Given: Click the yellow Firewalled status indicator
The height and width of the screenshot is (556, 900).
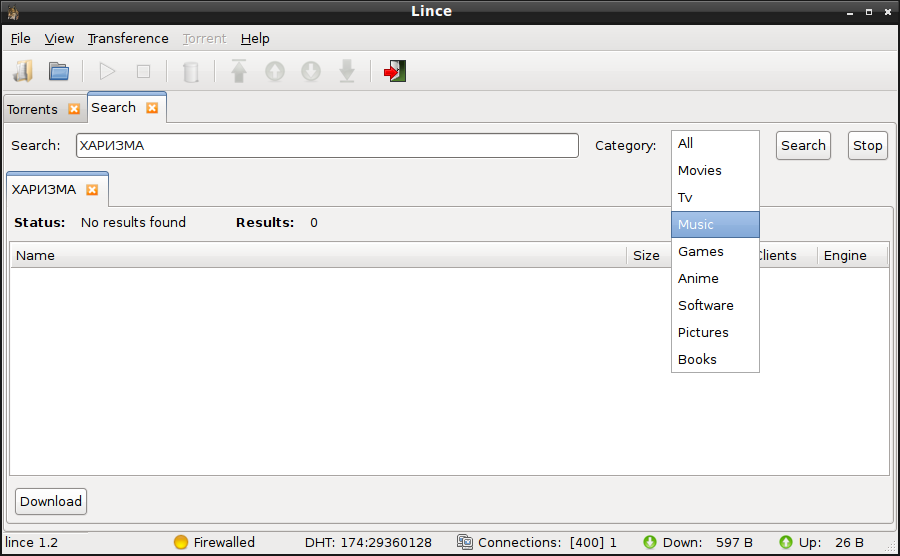Looking at the screenshot, I should point(181,542).
